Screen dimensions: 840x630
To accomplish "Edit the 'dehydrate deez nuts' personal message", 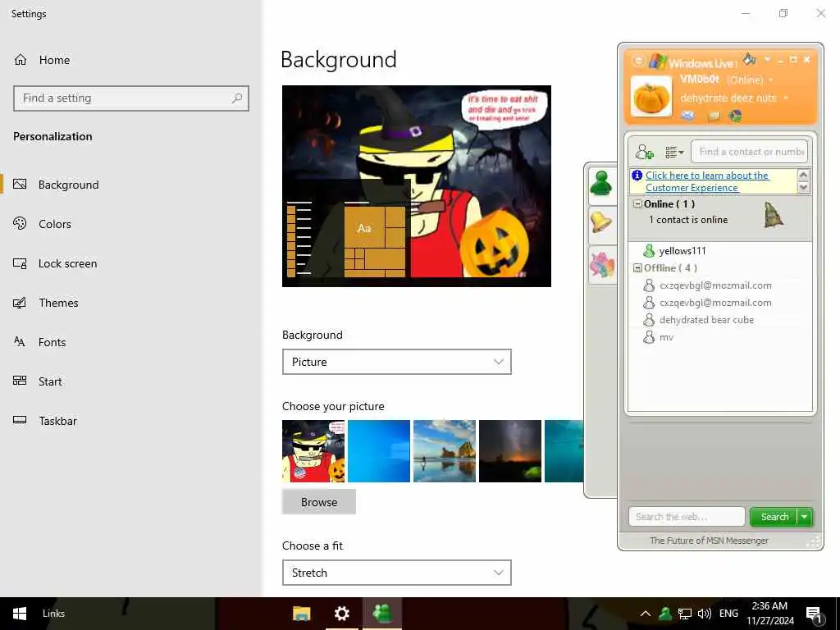I will coord(728,98).
